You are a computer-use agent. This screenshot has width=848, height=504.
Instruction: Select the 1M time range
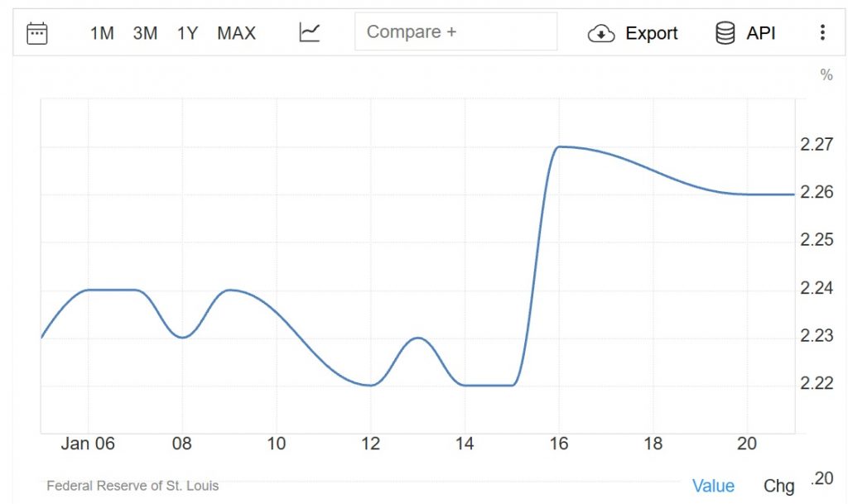pos(102,33)
